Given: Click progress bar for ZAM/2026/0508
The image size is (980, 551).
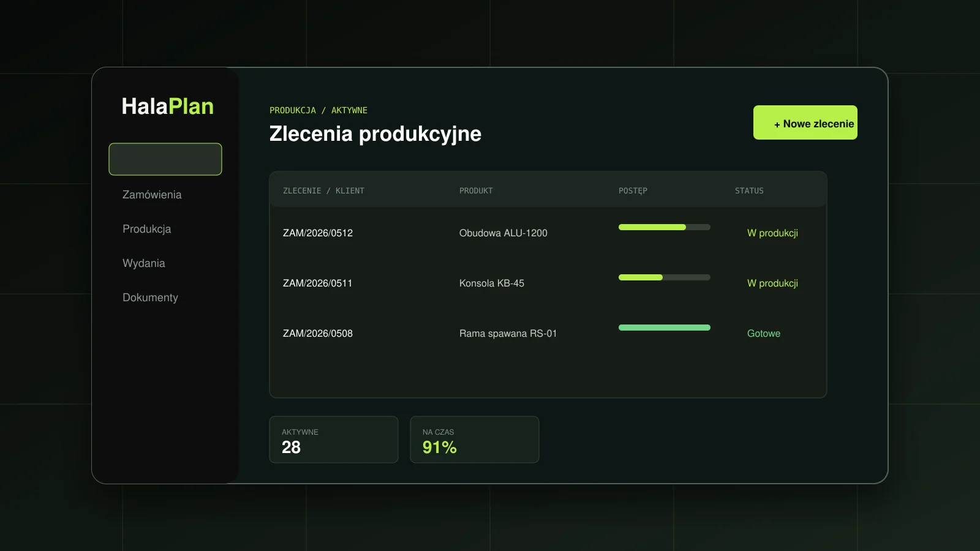Looking at the screenshot, I should pyautogui.click(x=665, y=328).
